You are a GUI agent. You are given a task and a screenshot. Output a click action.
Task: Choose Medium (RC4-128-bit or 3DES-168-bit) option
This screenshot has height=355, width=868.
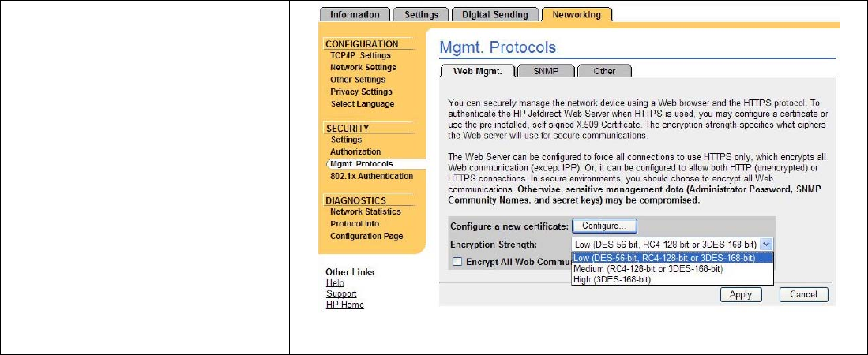672,269
